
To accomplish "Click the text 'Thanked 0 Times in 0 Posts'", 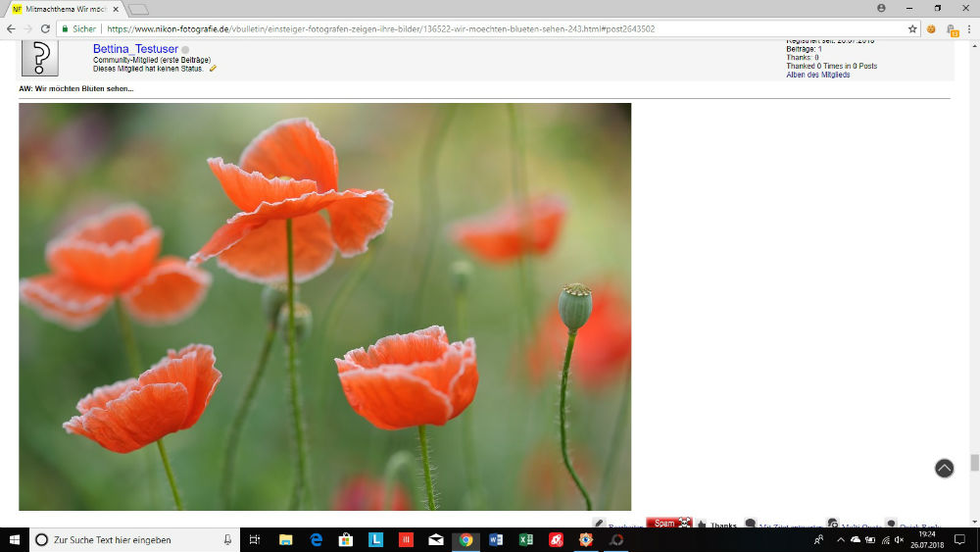I will click(831, 66).
